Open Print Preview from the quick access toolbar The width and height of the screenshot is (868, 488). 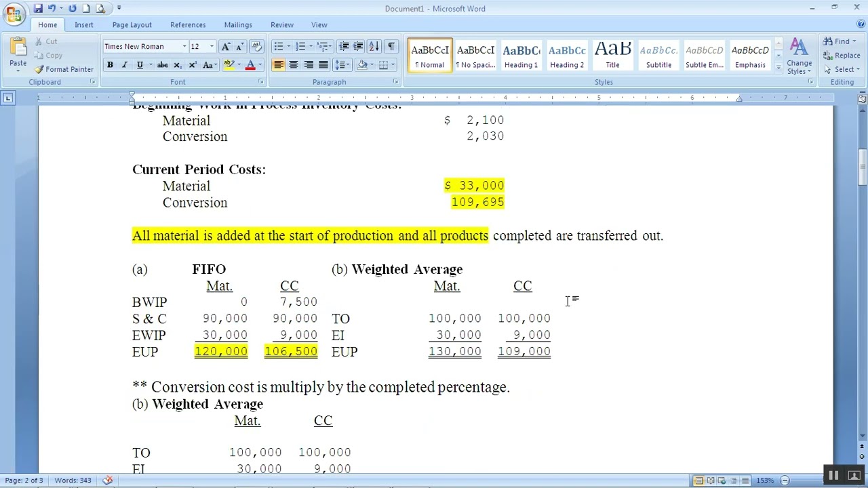(100, 8)
